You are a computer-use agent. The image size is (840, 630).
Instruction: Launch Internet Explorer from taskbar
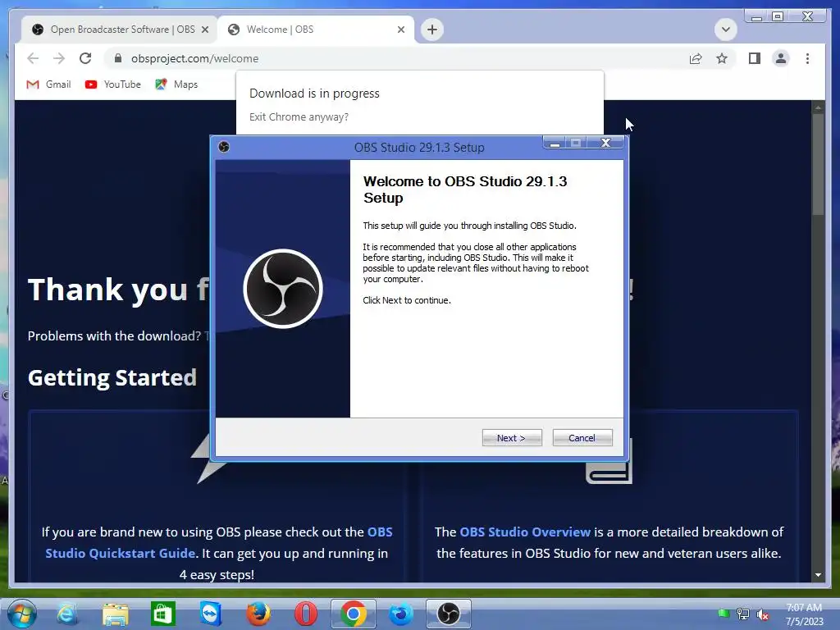click(67, 614)
